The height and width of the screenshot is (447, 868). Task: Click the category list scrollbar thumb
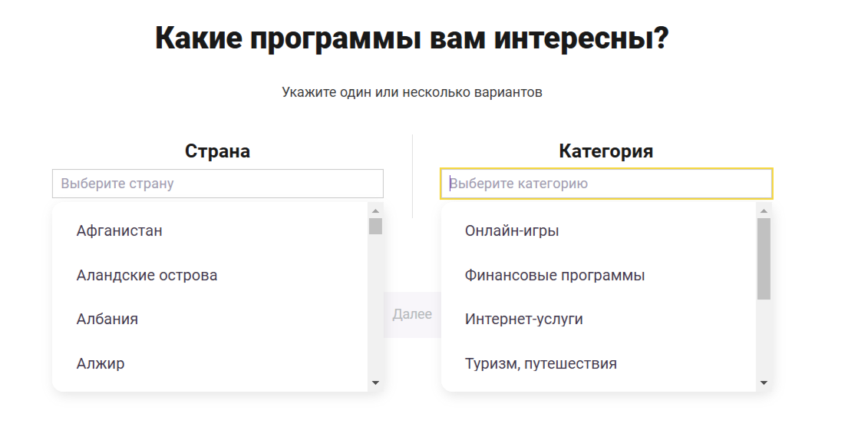(764, 258)
